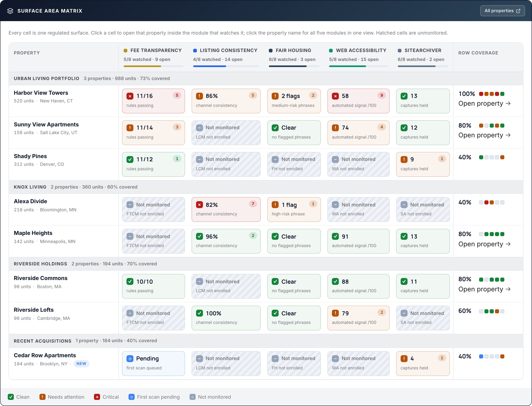Click the First scan pending legend icon
The image size is (532, 406).
click(x=132, y=397)
